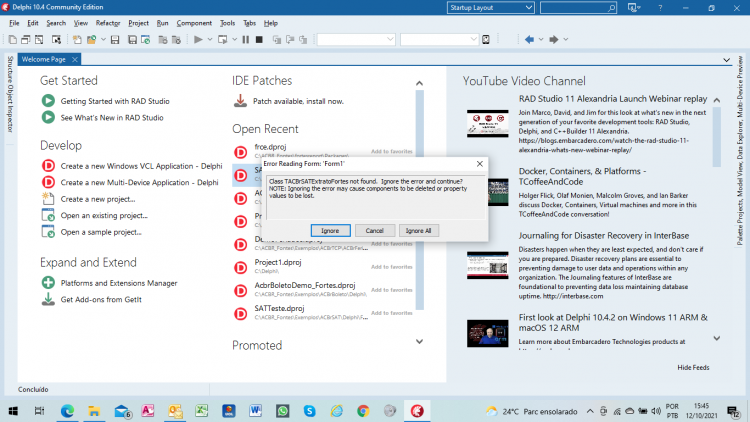Click the single-floppy Save icon
Screen dimensions: 750x422
click(x=115, y=40)
